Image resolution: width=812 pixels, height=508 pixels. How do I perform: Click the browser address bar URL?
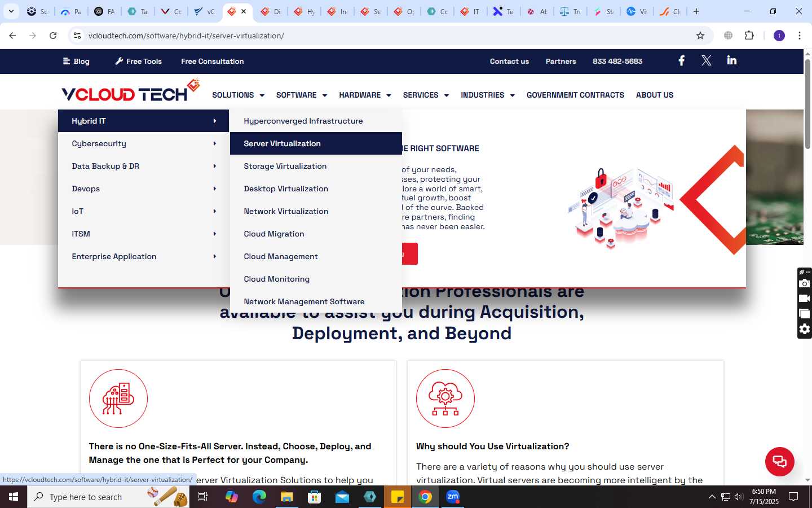[186, 36]
